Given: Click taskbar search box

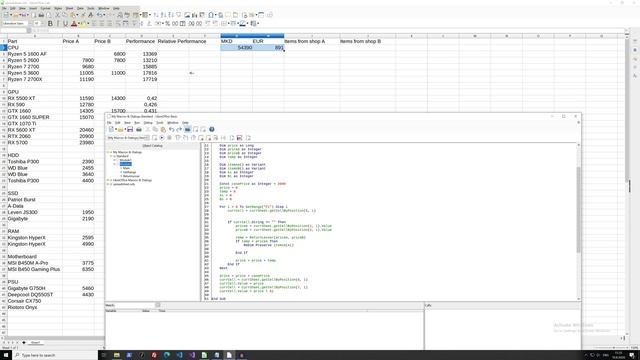Looking at the screenshot, I should (55, 355).
